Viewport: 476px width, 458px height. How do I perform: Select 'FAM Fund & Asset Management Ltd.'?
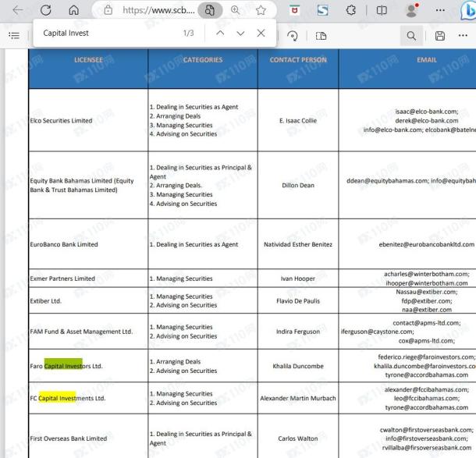coord(81,332)
